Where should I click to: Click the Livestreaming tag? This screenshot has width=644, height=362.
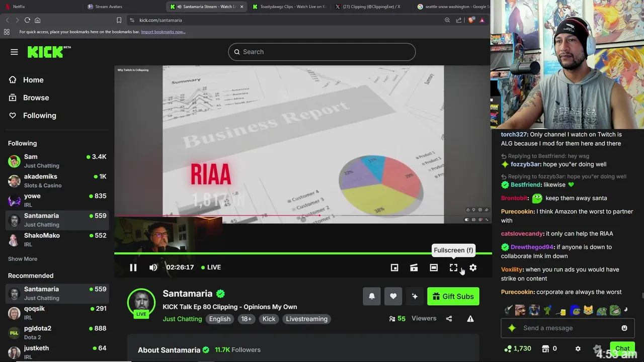coord(306,319)
